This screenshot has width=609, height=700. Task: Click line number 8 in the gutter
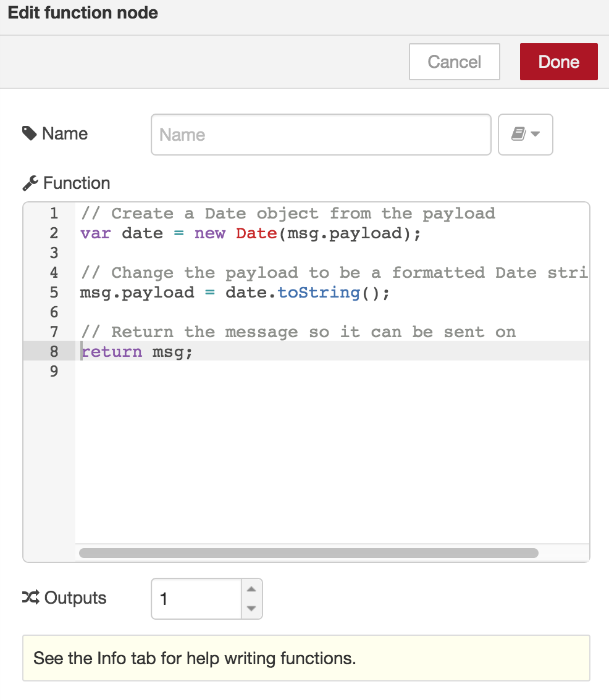click(x=54, y=351)
